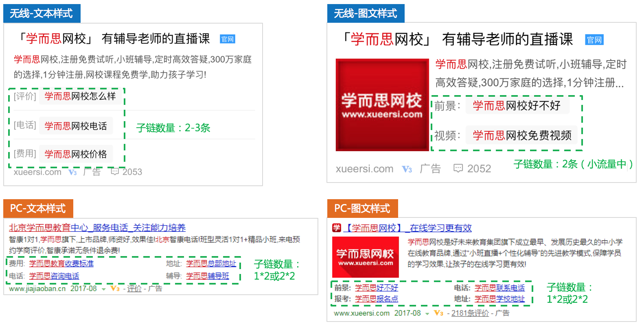Screen dimensions: 644x326
Task: Open link 学而思教育收费标准
Action: (x=61, y=263)
